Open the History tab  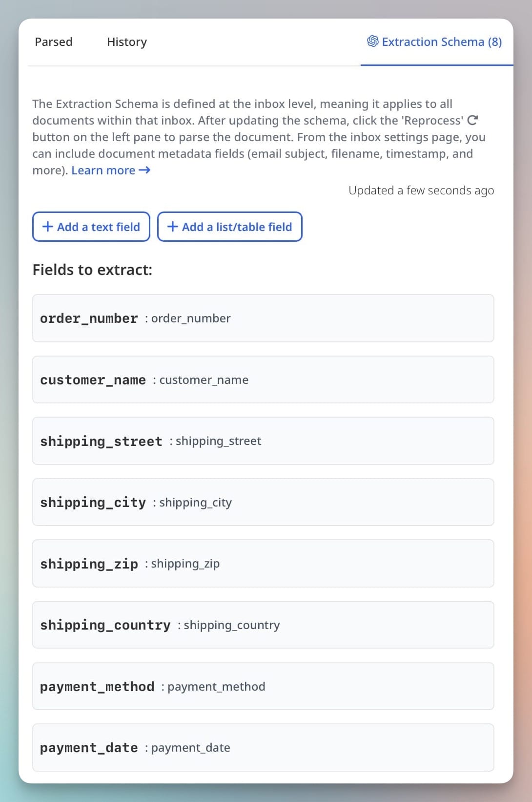[x=127, y=42]
